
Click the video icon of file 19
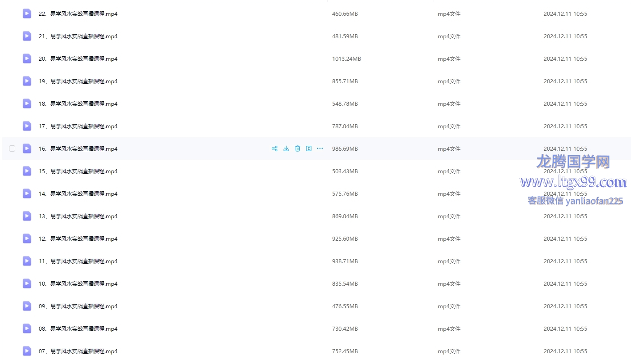tap(27, 81)
